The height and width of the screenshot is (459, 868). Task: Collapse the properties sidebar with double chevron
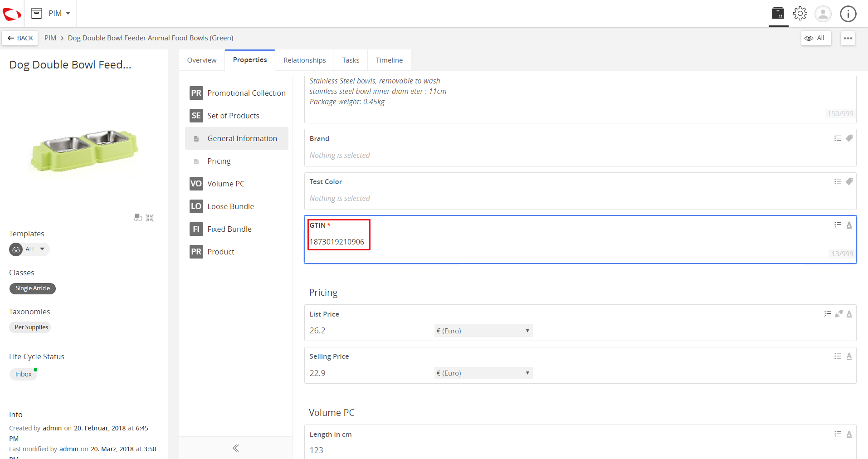(x=236, y=448)
